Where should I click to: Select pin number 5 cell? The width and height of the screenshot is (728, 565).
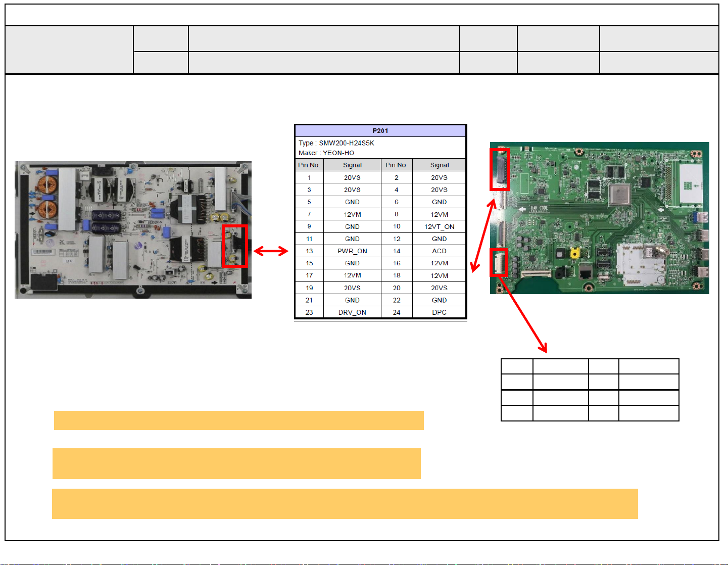click(x=309, y=202)
